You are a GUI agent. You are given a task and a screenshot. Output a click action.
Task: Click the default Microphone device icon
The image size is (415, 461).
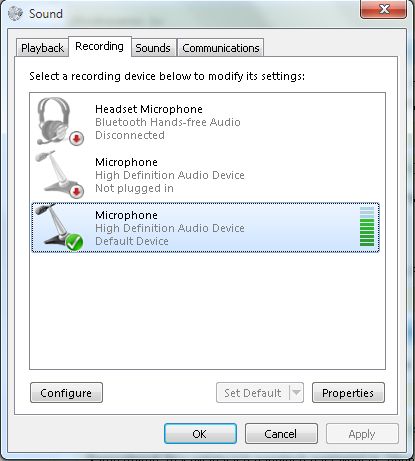[x=57, y=227]
